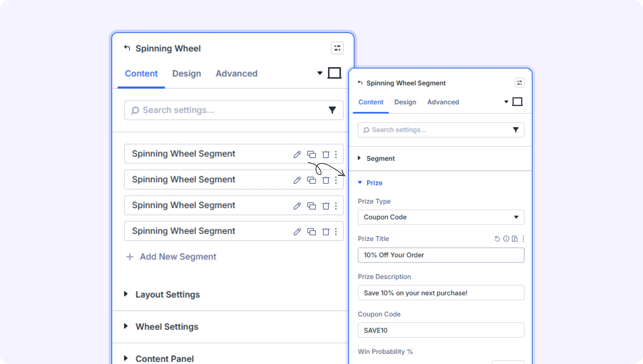
Task: Select fourth Spinning Wheel Segment row
Action: [x=234, y=231]
